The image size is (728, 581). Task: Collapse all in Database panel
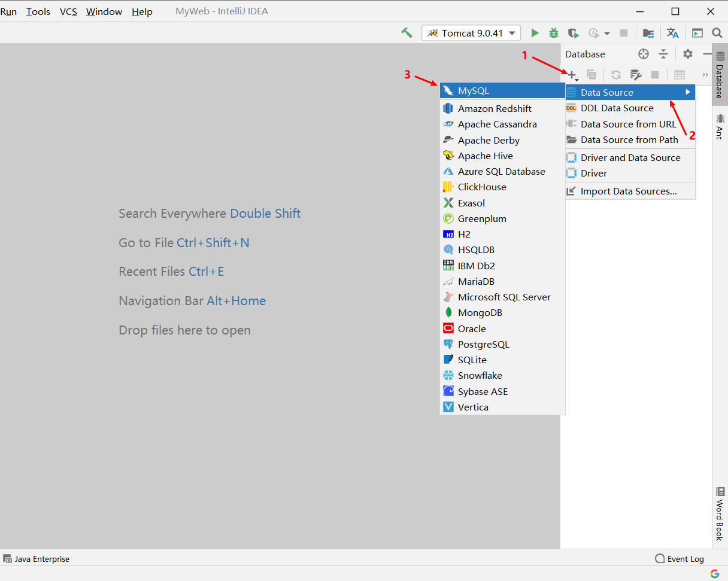click(x=663, y=54)
